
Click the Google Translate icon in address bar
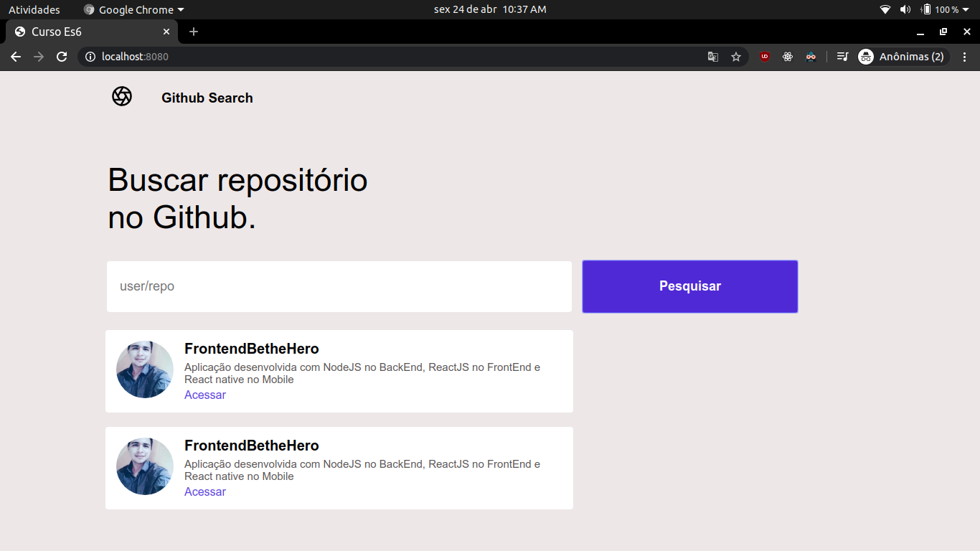click(x=712, y=56)
